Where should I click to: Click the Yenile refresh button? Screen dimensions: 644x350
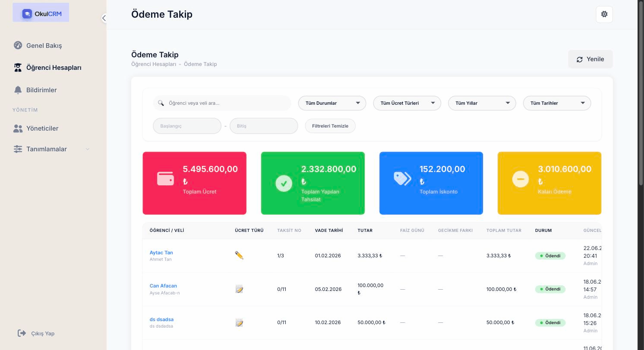(590, 59)
